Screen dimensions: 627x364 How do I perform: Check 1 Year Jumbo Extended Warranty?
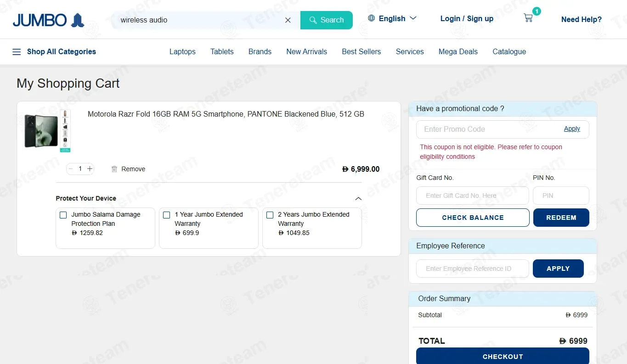click(167, 215)
